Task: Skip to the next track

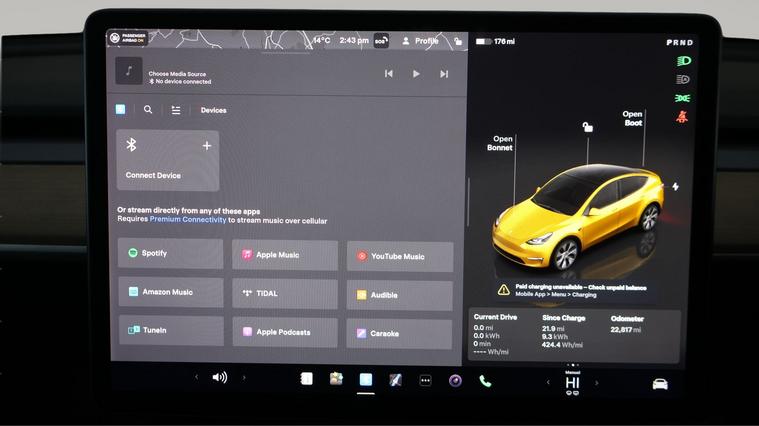Action: (x=444, y=73)
